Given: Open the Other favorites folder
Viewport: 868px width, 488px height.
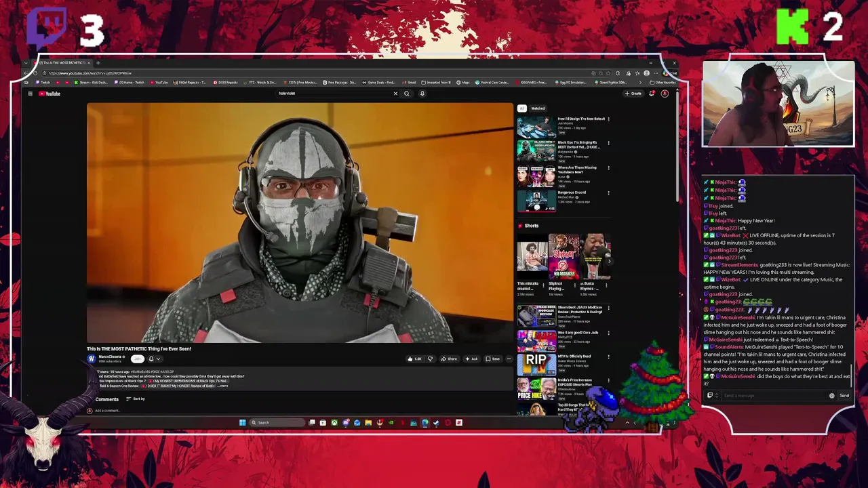Looking at the screenshot, I should (663, 83).
